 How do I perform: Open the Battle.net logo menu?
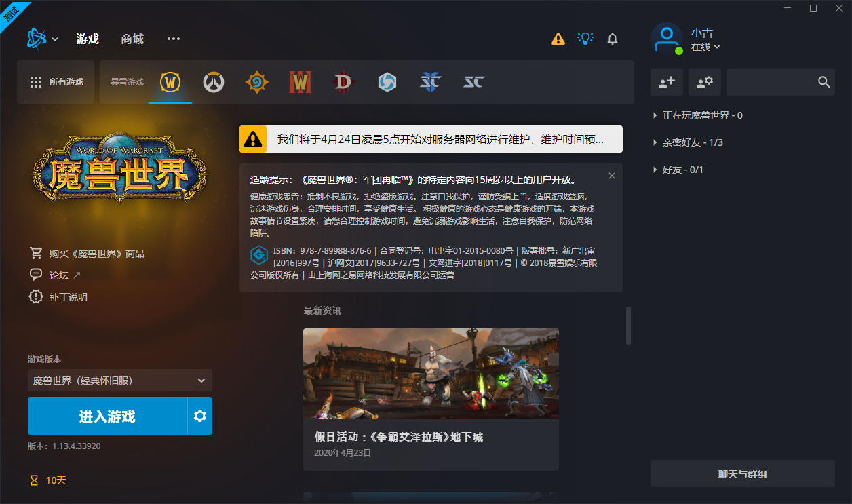[x=37, y=39]
